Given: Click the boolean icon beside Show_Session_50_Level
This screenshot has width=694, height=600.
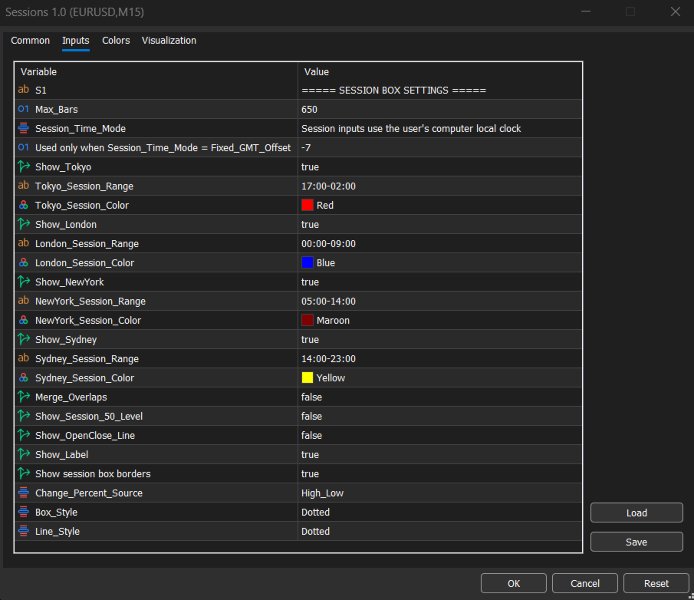Looking at the screenshot, I should click(x=23, y=416).
